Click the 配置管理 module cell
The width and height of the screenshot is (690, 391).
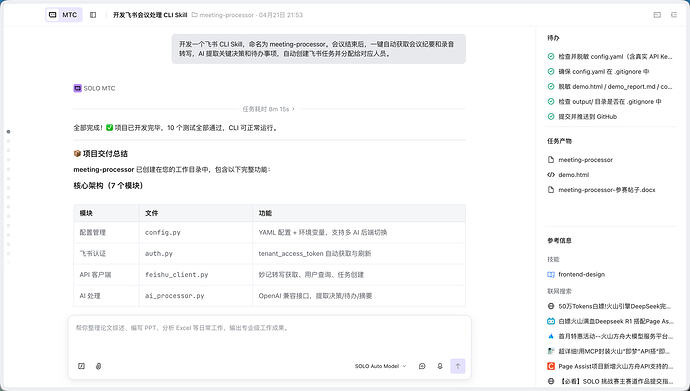[x=106, y=232]
